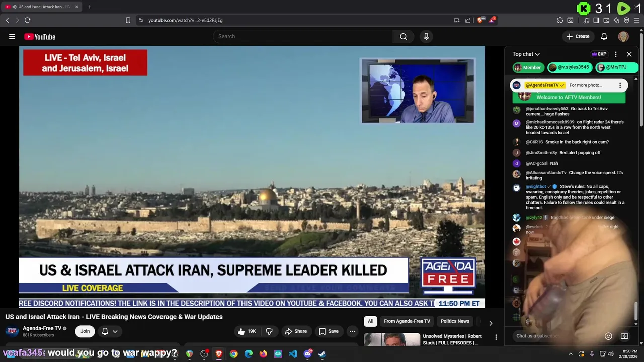Click @v.styles3545 chip in chat
This screenshot has height=362, width=644.
coord(569,67)
